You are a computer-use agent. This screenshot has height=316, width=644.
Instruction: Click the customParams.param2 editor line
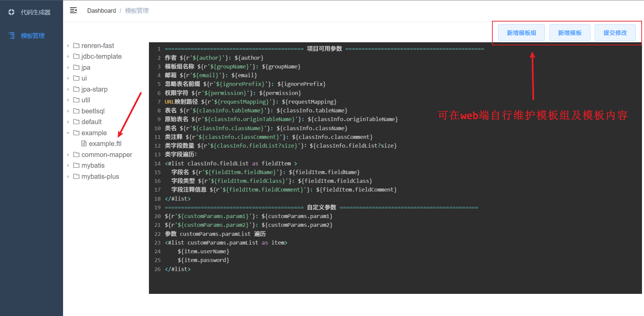coord(249,225)
